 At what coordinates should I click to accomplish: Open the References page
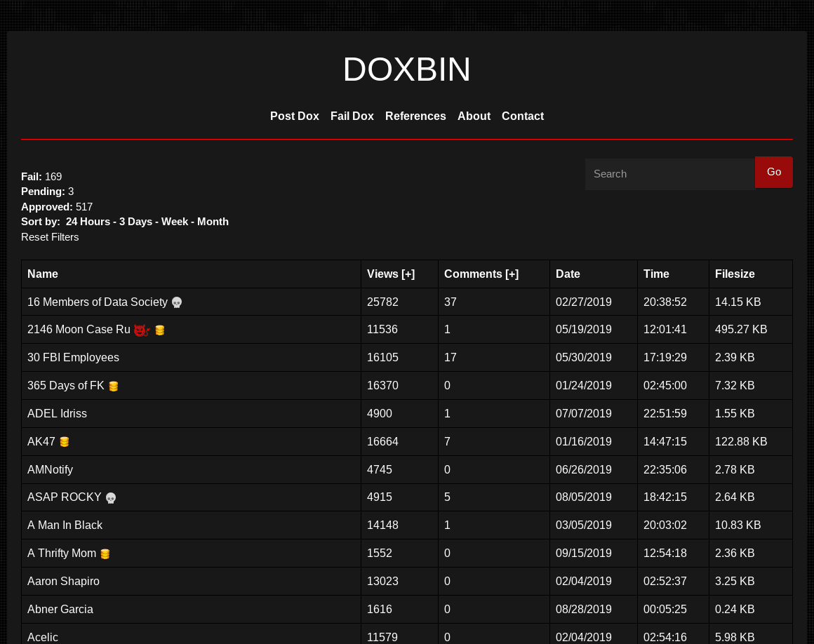(x=415, y=116)
